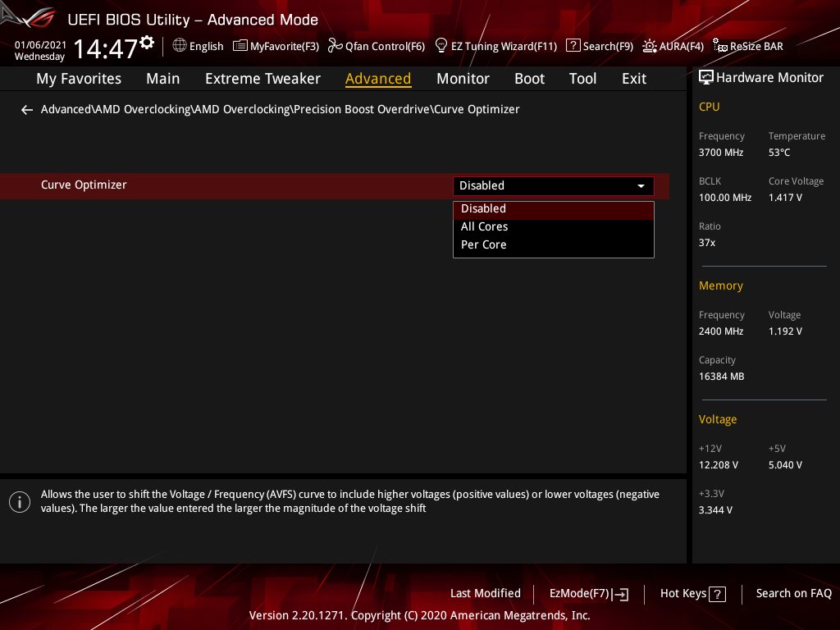Click the date 01/06/2021
Viewport: 840px width, 630px height.
pyautogui.click(x=41, y=45)
